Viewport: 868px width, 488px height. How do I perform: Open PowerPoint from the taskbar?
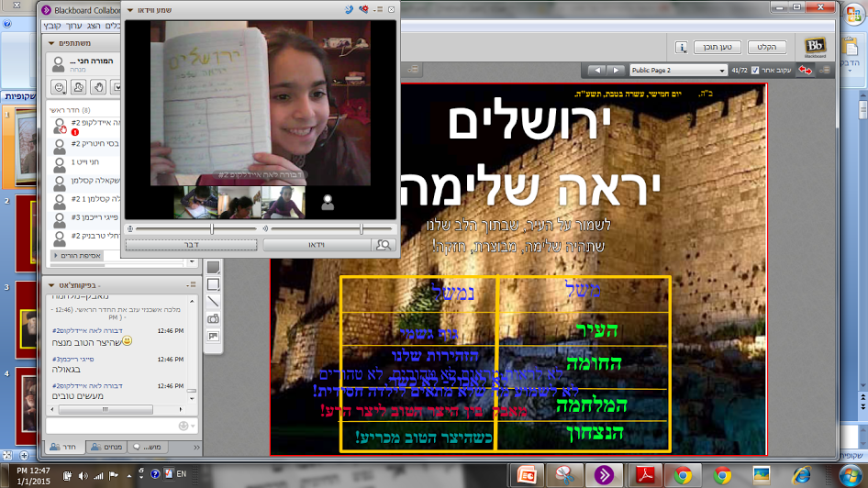(x=527, y=475)
